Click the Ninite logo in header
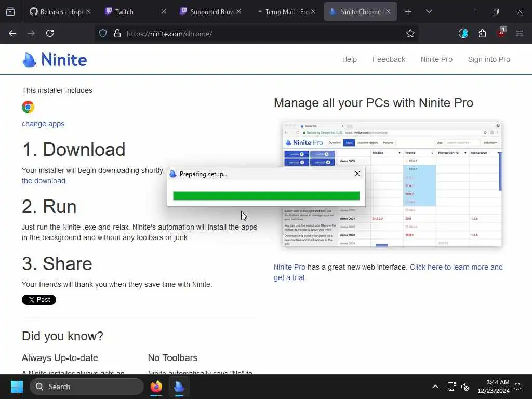 55,60
